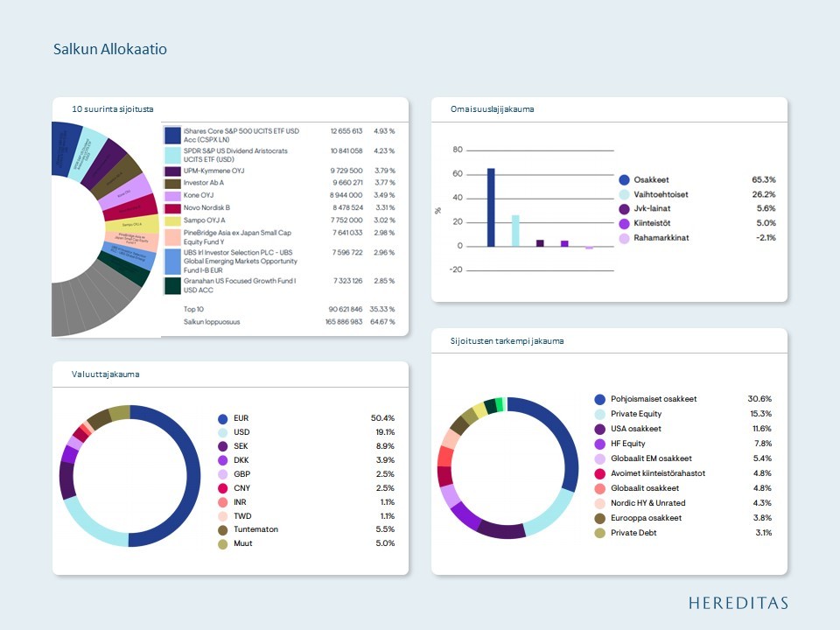Click the Hereditas logo
Screen dimensions: 840x630
tap(738, 603)
